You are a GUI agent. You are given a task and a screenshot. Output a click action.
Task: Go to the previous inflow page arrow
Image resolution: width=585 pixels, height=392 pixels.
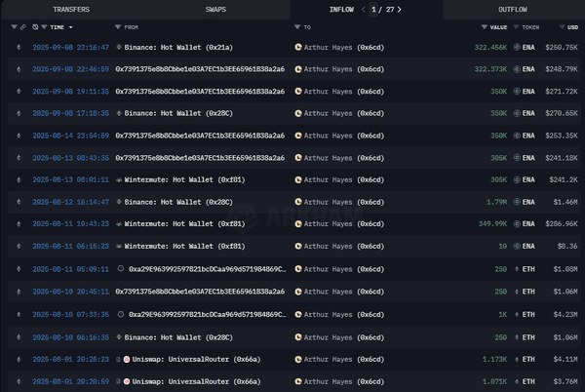pyautogui.click(x=364, y=9)
